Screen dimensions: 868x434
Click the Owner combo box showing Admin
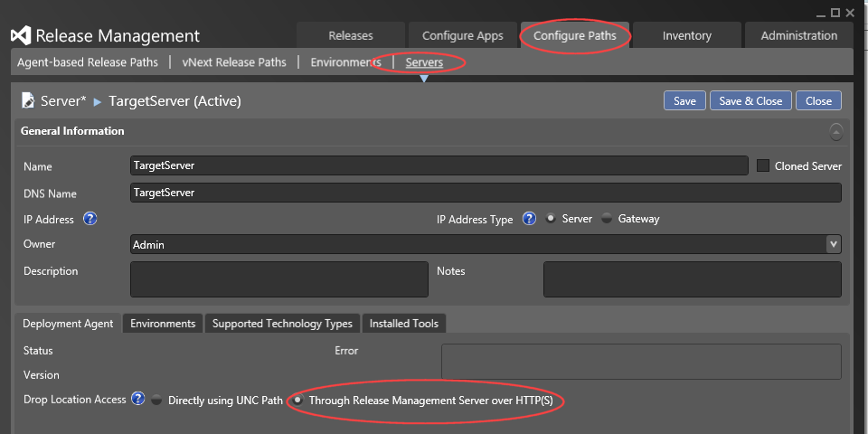pos(486,244)
